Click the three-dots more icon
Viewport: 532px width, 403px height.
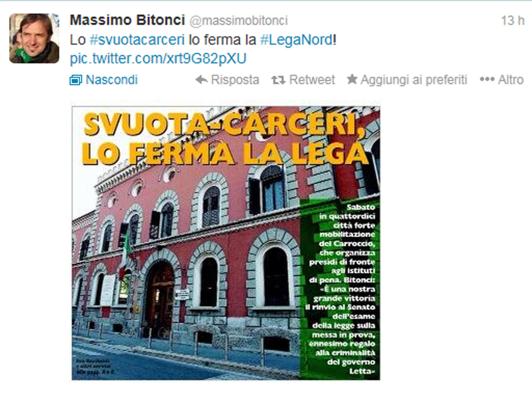[487, 79]
